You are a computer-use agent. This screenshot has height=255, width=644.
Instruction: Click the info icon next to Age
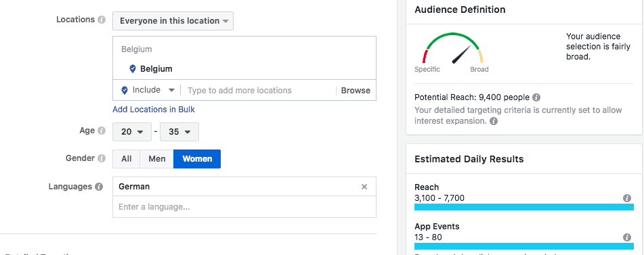tap(102, 131)
